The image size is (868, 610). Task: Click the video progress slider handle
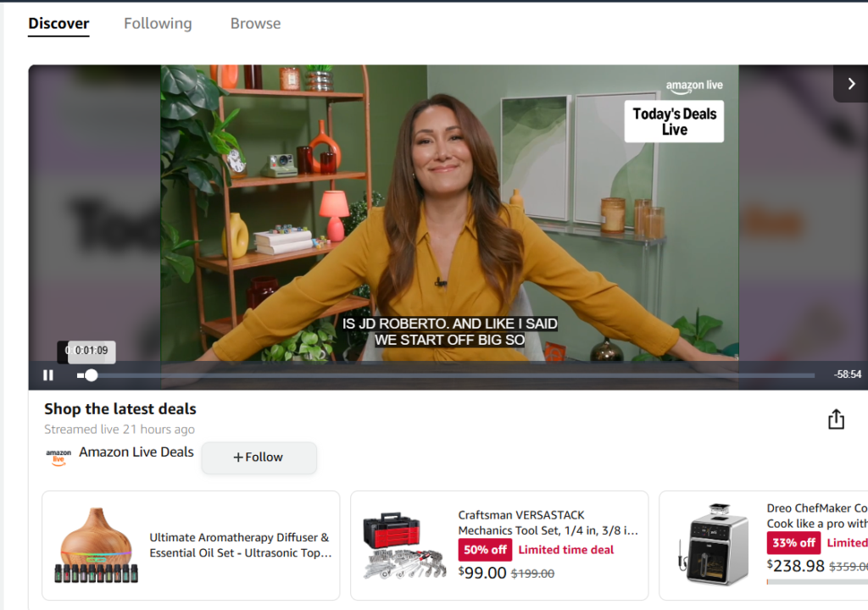92,375
